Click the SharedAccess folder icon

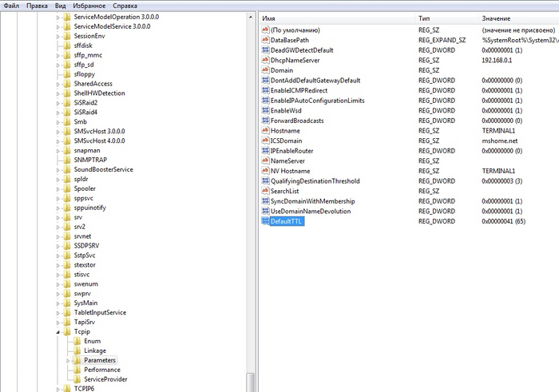66,84
